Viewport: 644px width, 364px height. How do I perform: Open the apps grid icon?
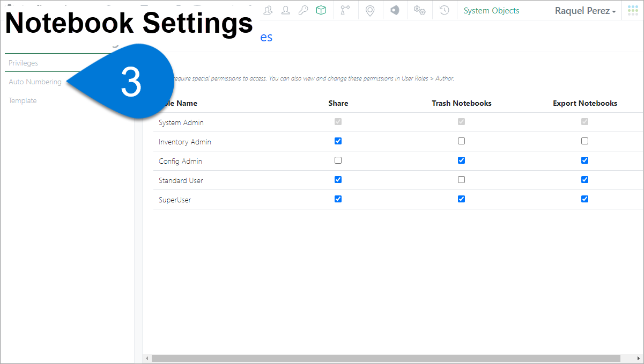633,11
